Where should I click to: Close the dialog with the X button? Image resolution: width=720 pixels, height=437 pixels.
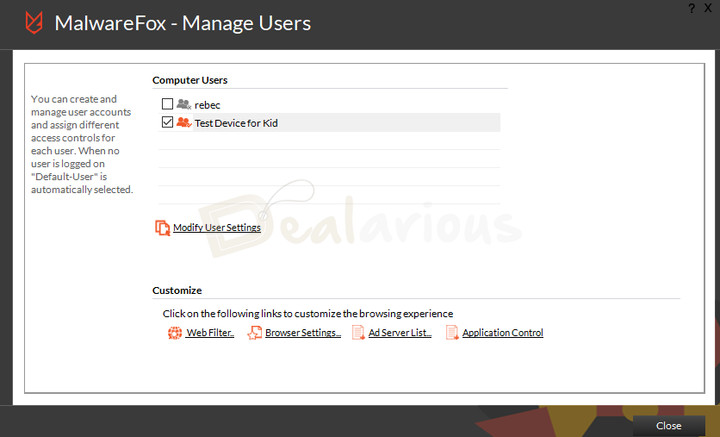708,8
